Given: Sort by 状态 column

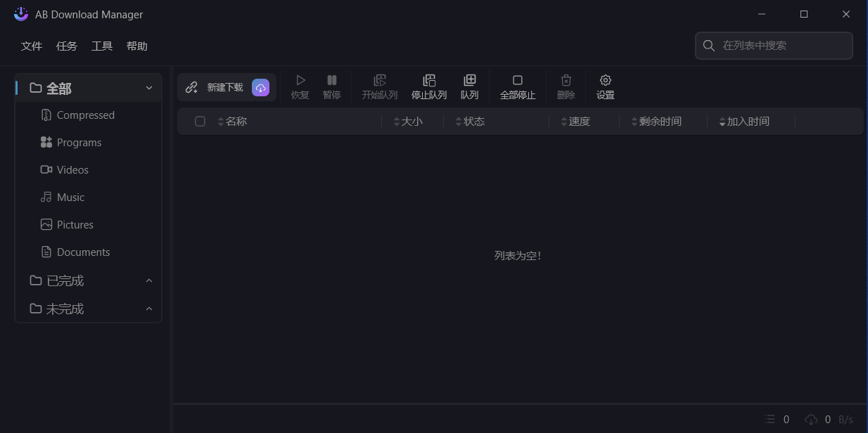Looking at the screenshot, I should tap(470, 122).
